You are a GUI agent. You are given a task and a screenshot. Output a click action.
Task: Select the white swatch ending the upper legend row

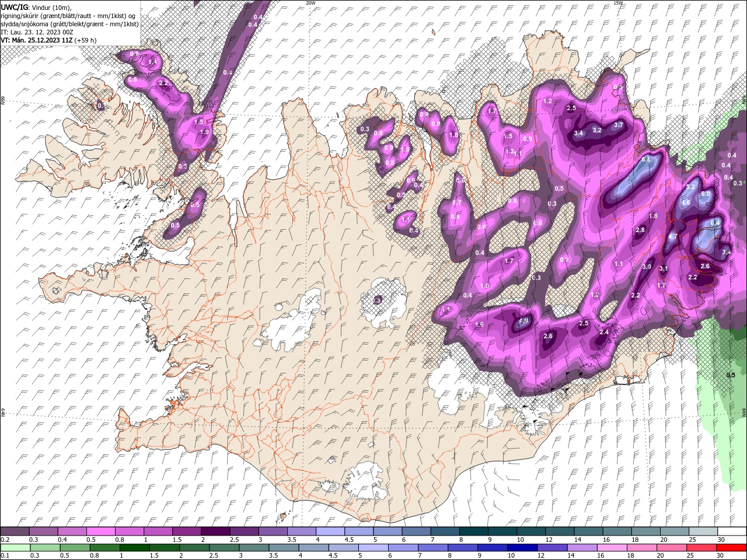pyautogui.click(x=732, y=531)
